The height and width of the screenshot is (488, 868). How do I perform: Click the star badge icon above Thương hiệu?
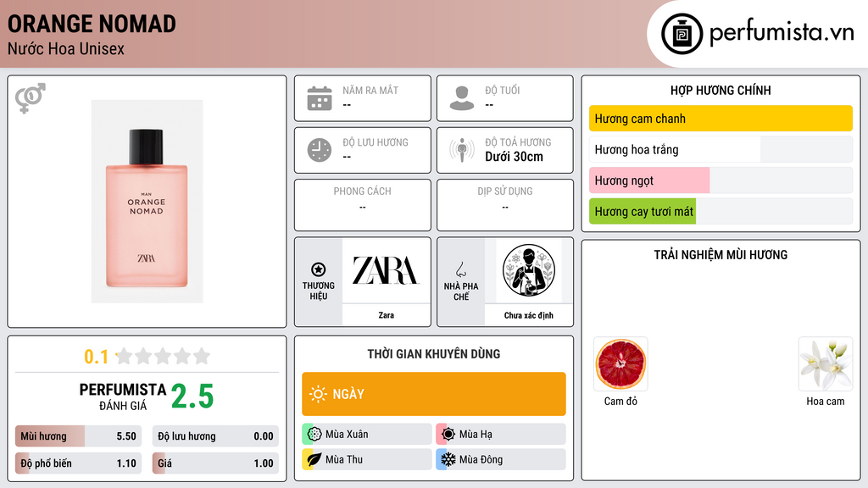pyautogui.click(x=319, y=269)
